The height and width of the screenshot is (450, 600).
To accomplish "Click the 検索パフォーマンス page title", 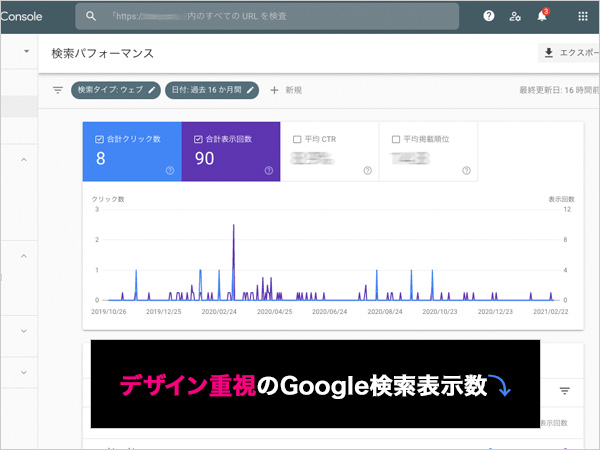I will (103, 53).
